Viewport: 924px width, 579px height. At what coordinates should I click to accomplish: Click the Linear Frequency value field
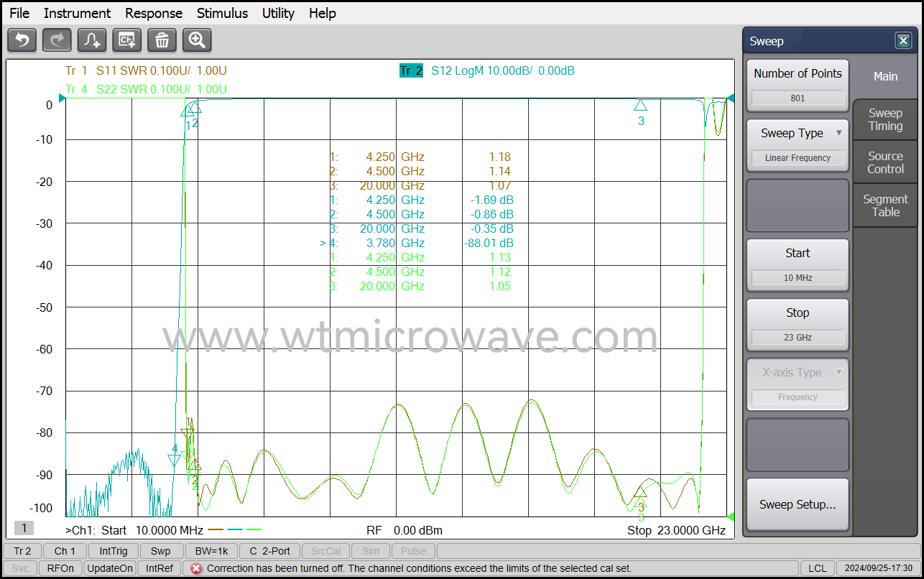pyautogui.click(x=798, y=158)
